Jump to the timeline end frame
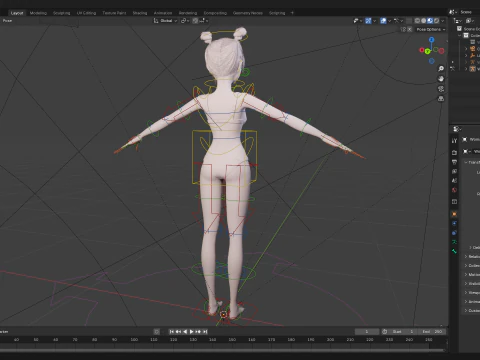 pos(205,332)
